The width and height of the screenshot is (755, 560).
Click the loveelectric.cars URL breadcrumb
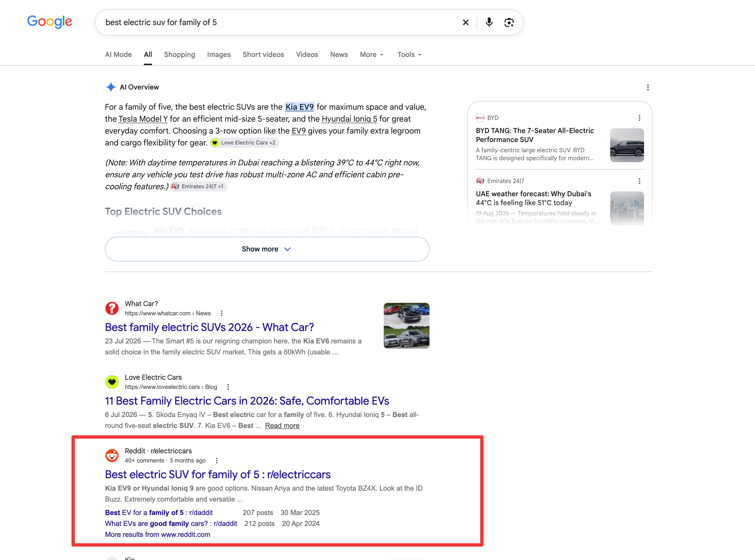pos(171,387)
